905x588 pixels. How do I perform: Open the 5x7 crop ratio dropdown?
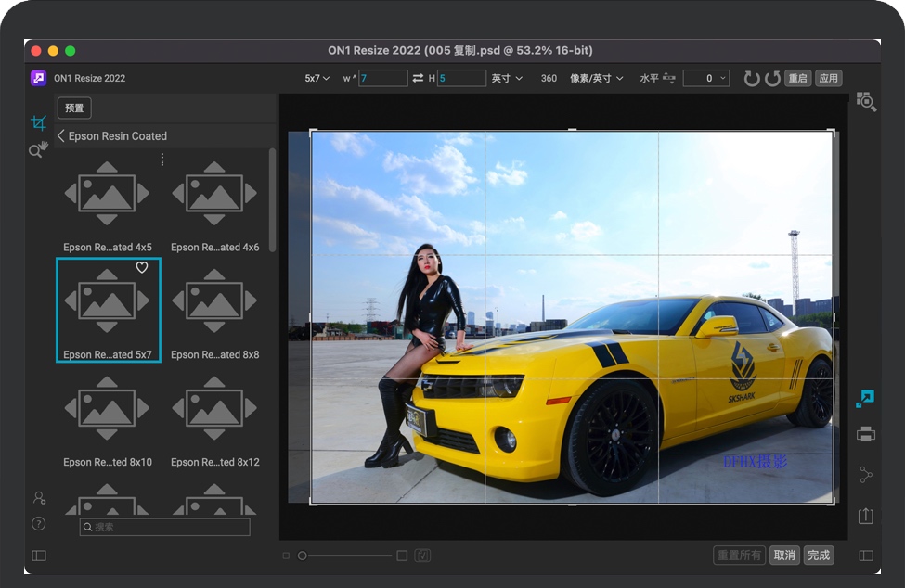(317, 79)
